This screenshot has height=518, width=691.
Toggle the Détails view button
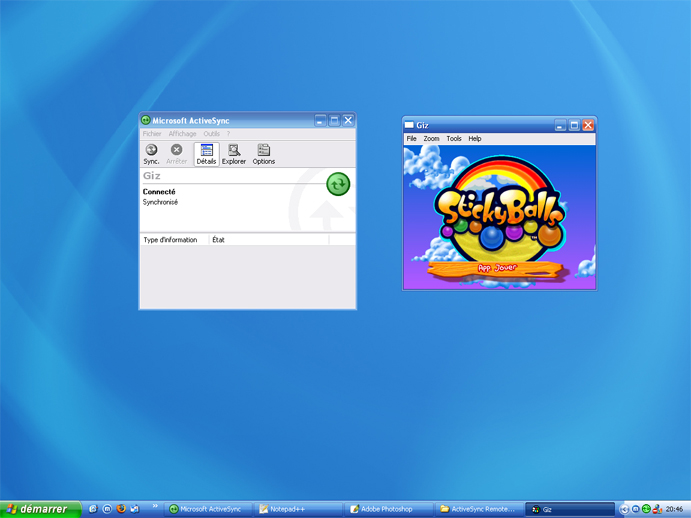(206, 154)
